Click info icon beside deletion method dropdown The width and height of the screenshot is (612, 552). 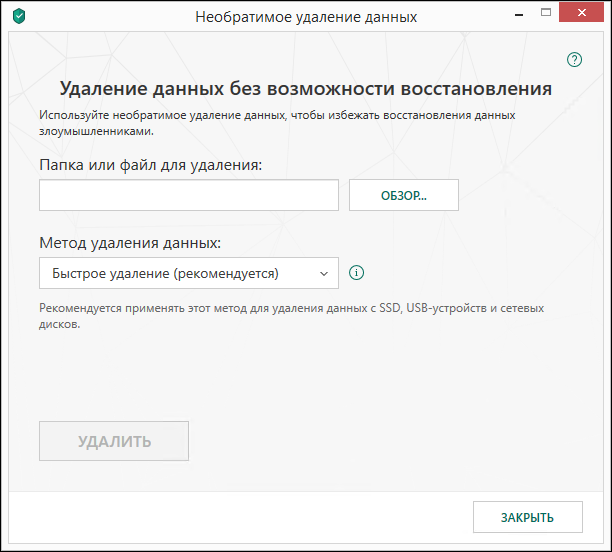[x=357, y=272]
